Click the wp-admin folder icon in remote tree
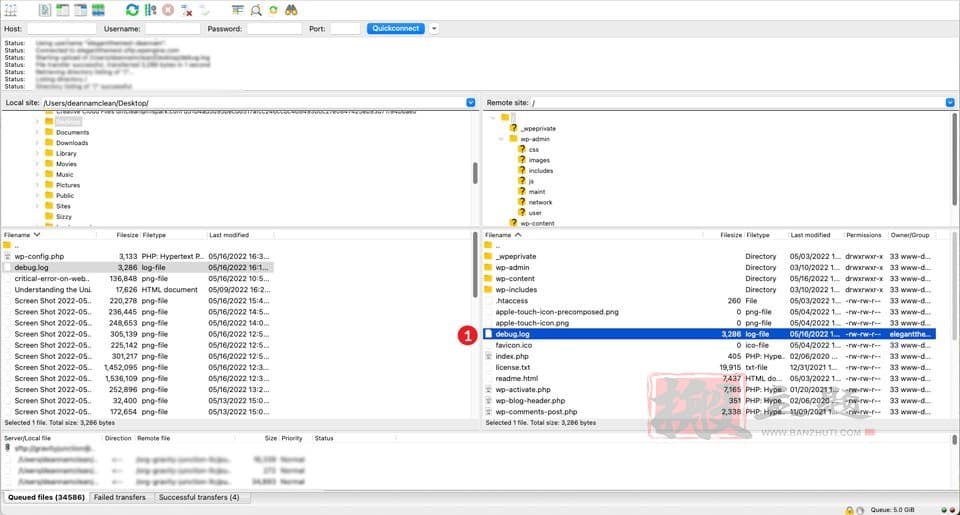This screenshot has width=960, height=515. [x=513, y=138]
